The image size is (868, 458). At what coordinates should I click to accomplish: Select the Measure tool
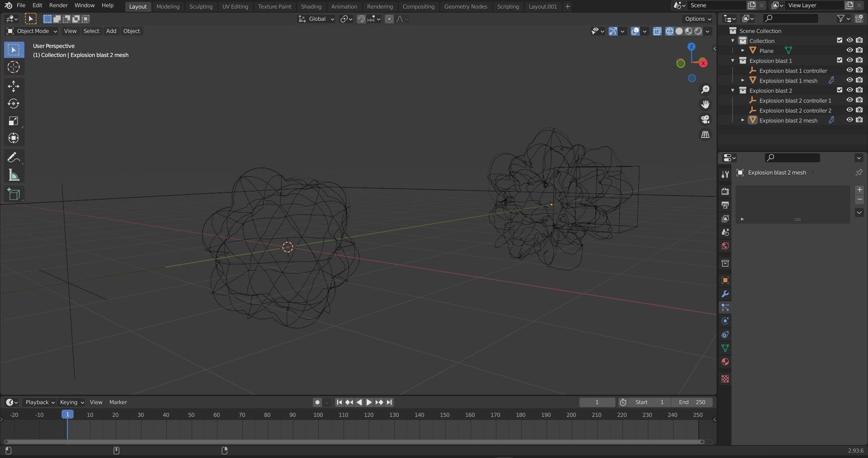tap(14, 175)
